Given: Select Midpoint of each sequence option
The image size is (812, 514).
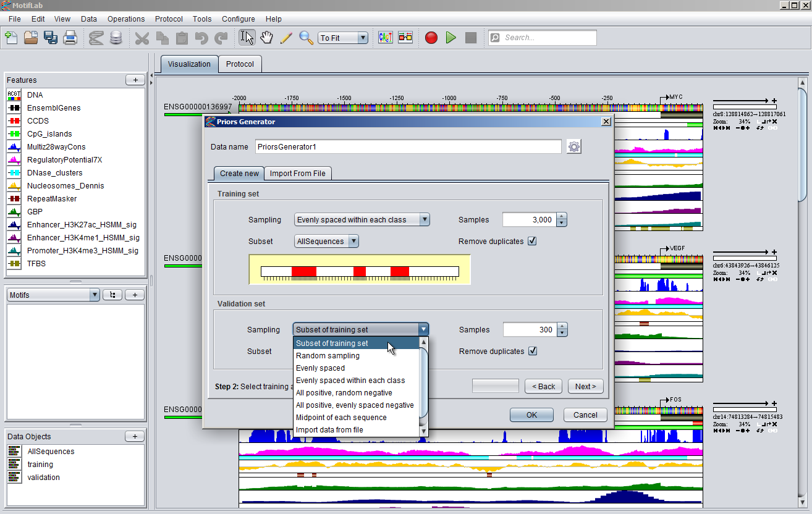Looking at the screenshot, I should tap(357, 418).
